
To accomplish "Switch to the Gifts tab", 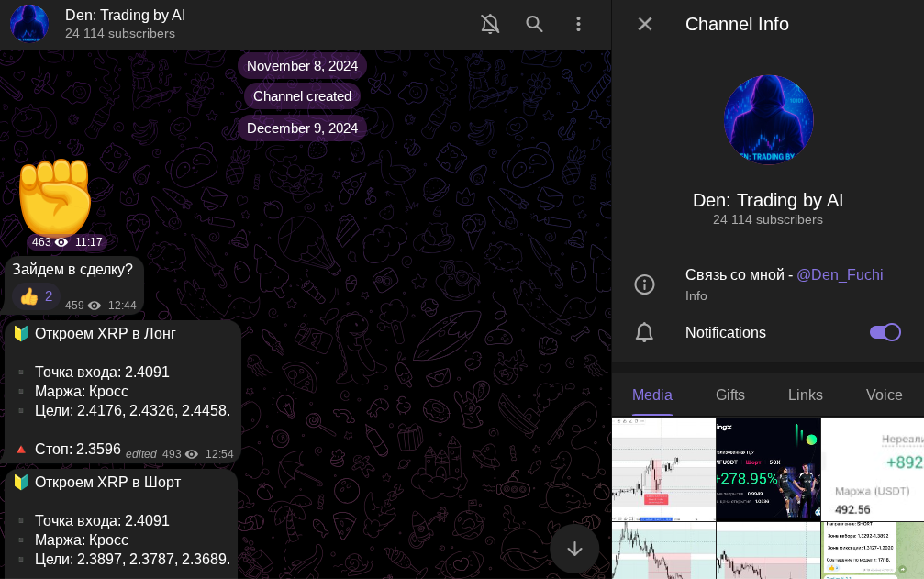I will point(730,395).
